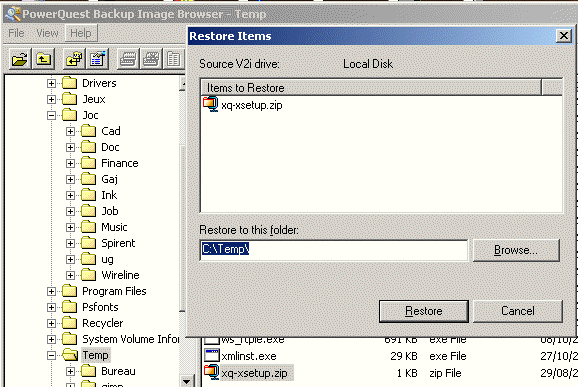
Task: Select xq-xsetup.zip in the file list
Action: tap(254, 373)
